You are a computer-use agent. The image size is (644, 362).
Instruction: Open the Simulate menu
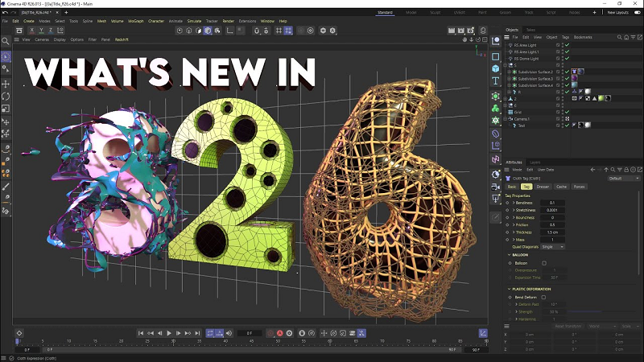[193, 21]
